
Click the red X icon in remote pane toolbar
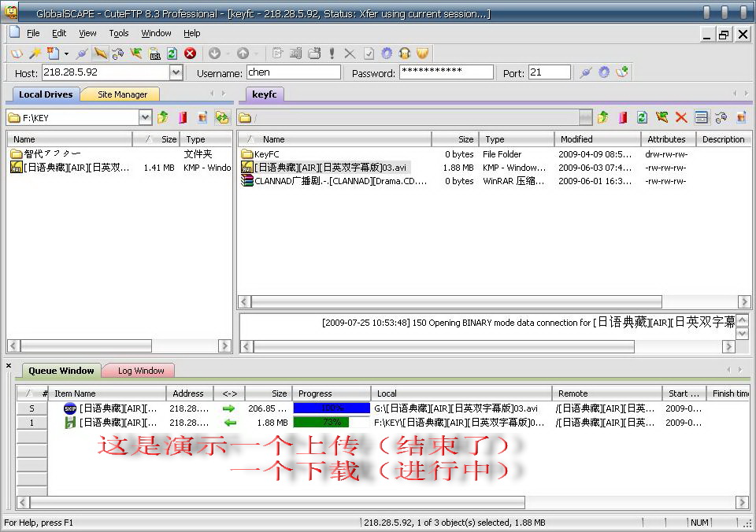click(x=681, y=117)
